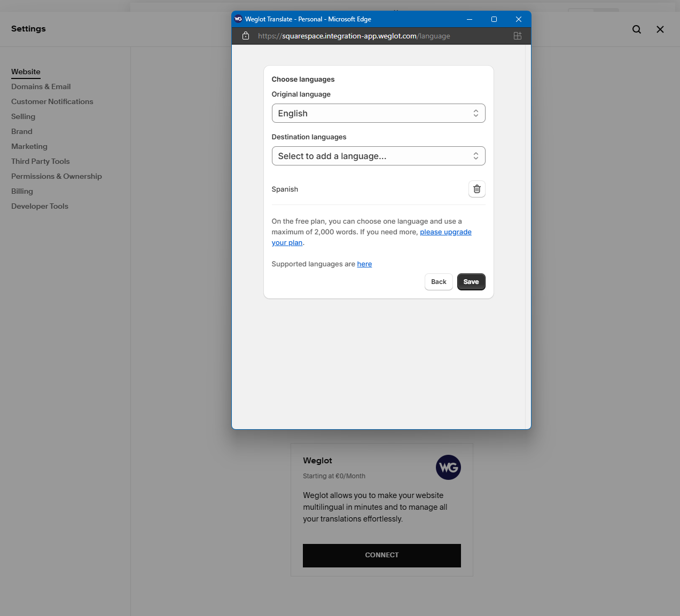This screenshot has width=680, height=616.
Task: Click the circular WG logo on the Weglot card
Action: coord(448,467)
